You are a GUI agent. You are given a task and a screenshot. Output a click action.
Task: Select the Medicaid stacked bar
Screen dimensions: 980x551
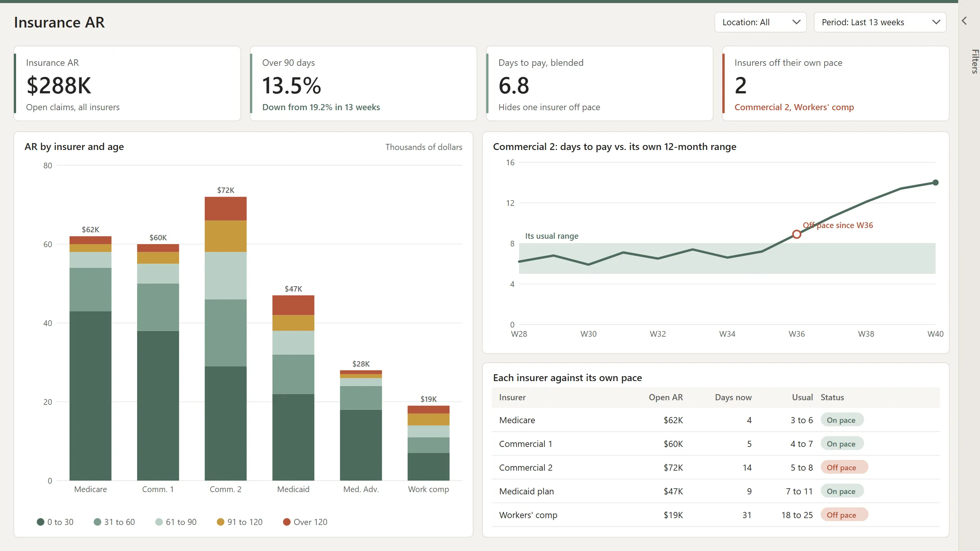[293, 388]
